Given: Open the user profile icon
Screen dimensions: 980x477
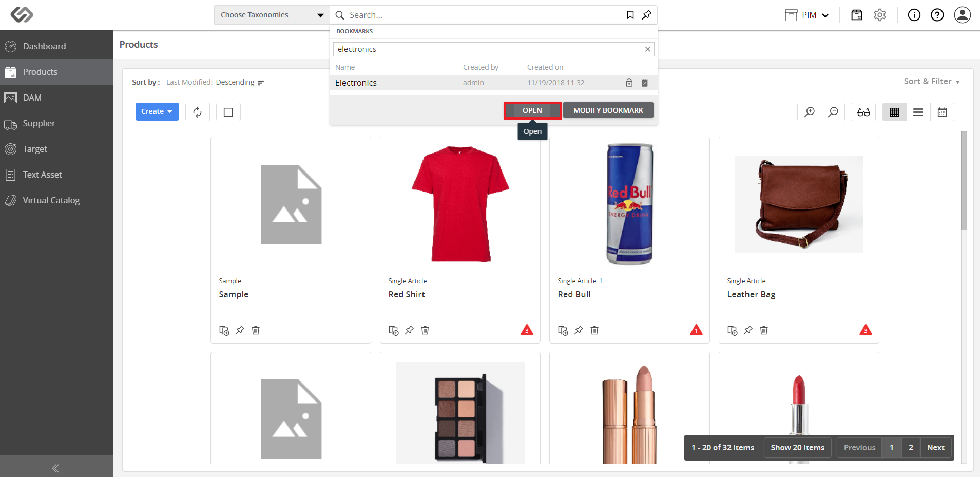Looking at the screenshot, I should (963, 15).
